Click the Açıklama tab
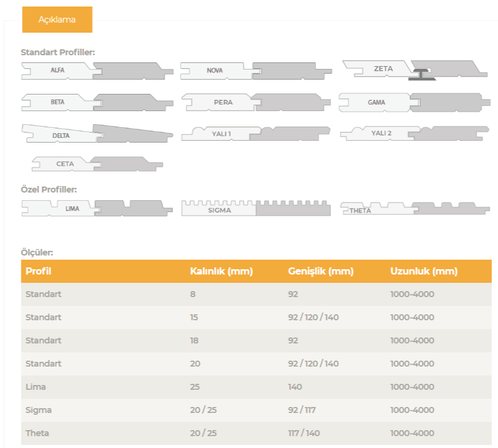Screen dimensions: 498x448 (57, 20)
